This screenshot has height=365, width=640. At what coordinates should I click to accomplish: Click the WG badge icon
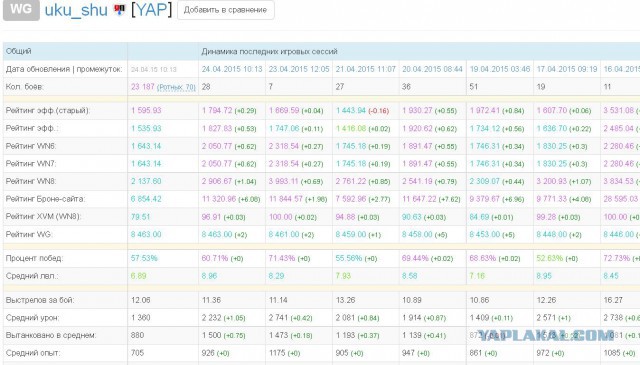click(21, 9)
